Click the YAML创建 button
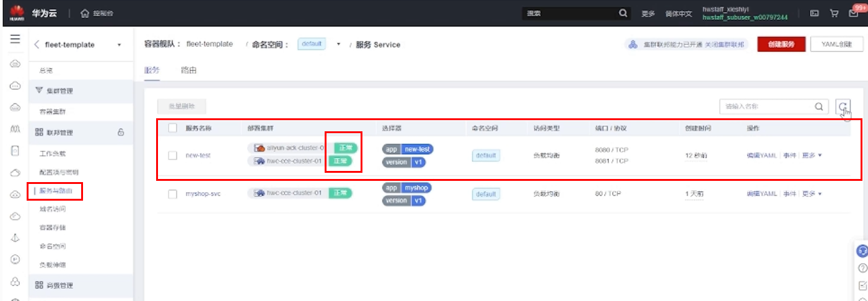Screen dimensions: 868x301 [x=836, y=45]
